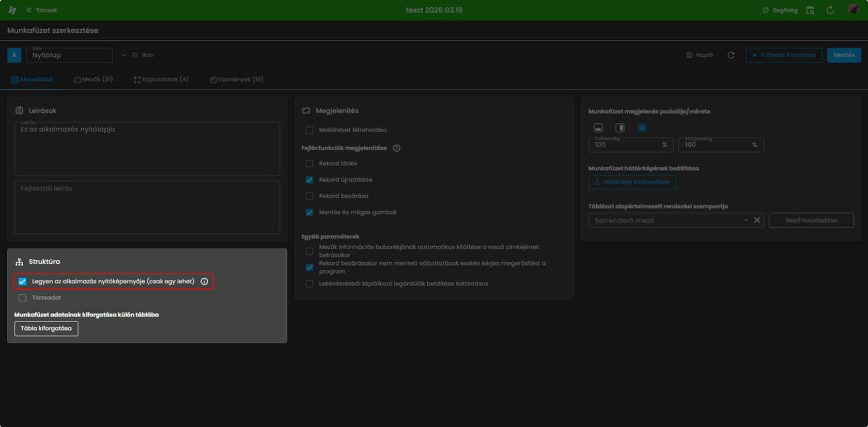This screenshot has height=427, width=868.
Task: Tick the Törzsadat checkbox
Action: point(22,298)
